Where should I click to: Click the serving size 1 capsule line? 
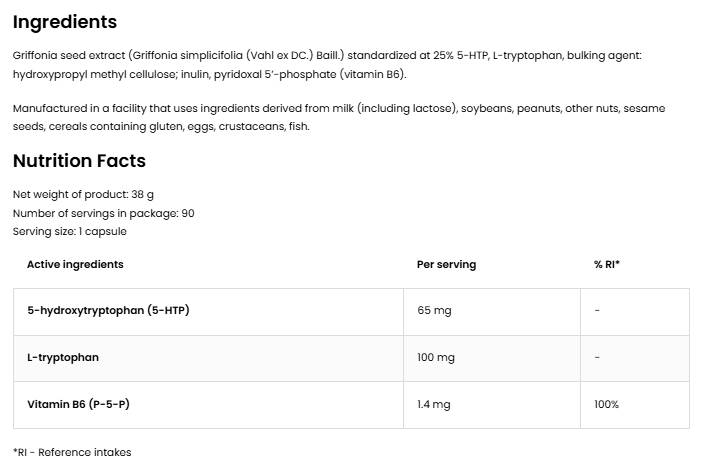point(70,231)
